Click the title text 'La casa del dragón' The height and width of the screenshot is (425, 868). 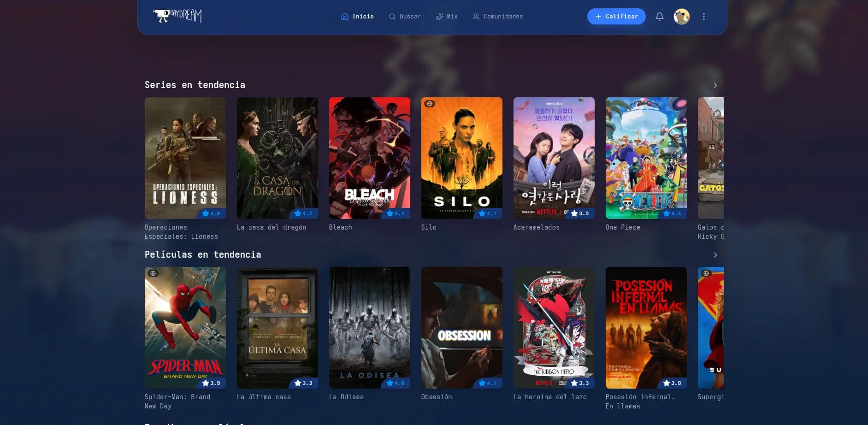tap(272, 227)
